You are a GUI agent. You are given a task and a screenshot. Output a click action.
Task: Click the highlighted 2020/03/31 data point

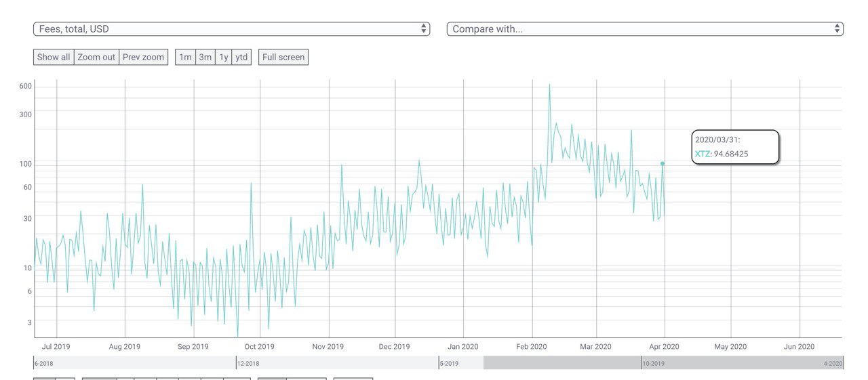click(x=663, y=163)
